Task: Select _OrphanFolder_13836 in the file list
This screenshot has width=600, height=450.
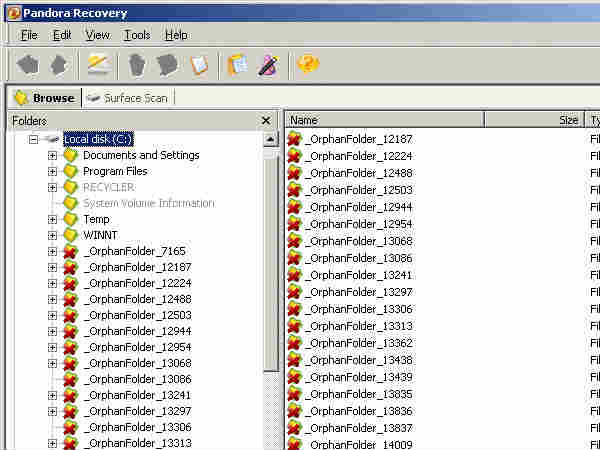Action: pos(359,411)
